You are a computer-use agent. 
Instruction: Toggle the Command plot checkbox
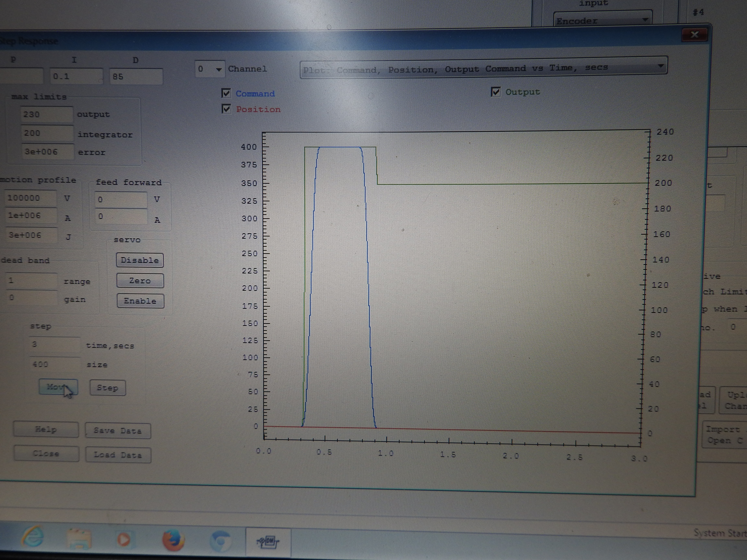226,93
